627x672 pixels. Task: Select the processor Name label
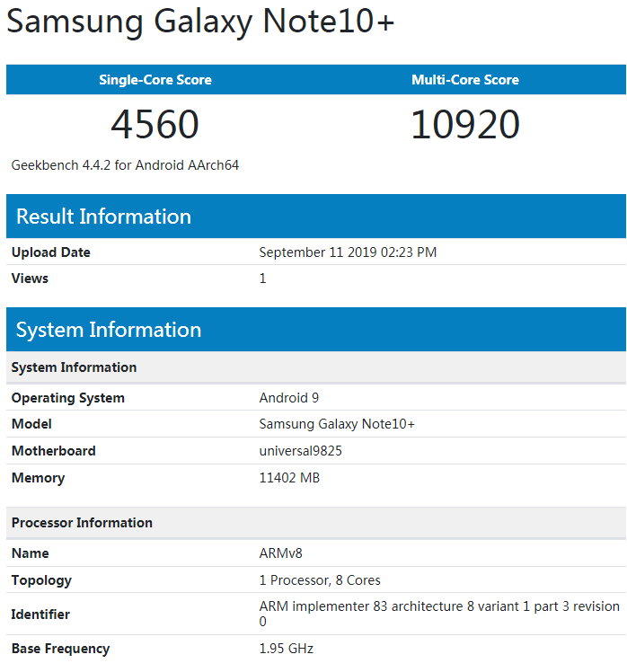coord(30,553)
